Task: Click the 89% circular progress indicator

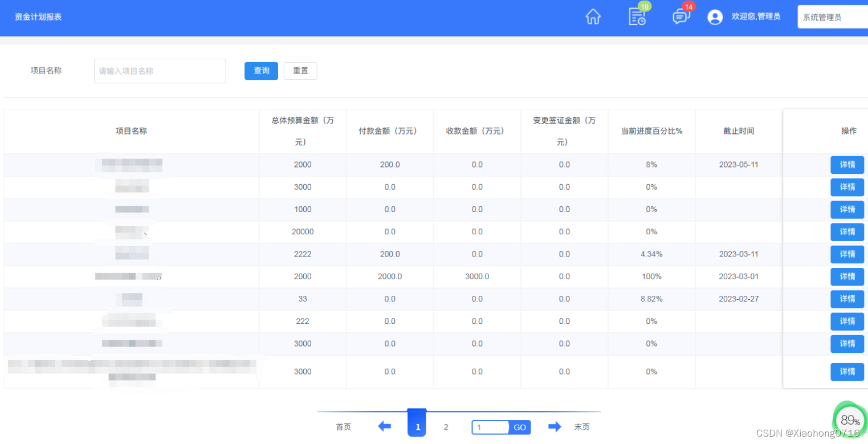Action: [x=849, y=419]
